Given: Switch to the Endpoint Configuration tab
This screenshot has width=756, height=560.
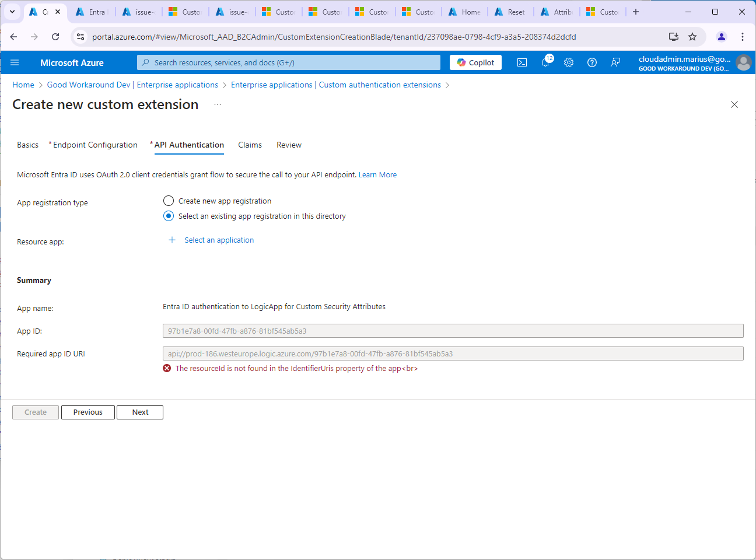Looking at the screenshot, I should coord(95,145).
